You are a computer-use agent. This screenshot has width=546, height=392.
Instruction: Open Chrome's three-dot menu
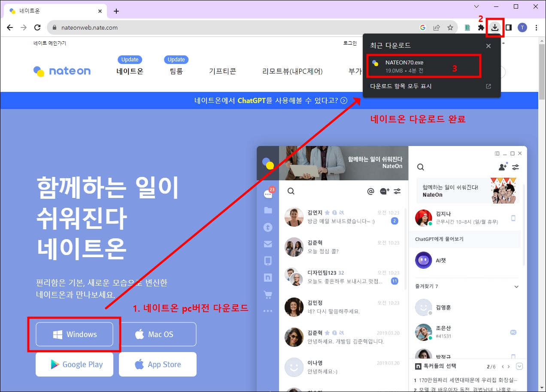(536, 27)
